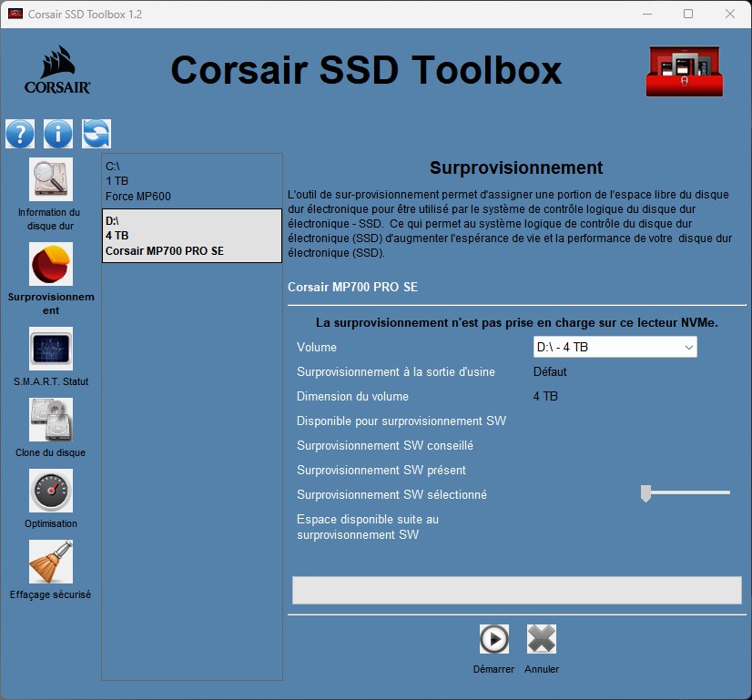Maximize the Corsair SSD Toolbox window
This screenshot has width=752, height=700.
point(688,14)
